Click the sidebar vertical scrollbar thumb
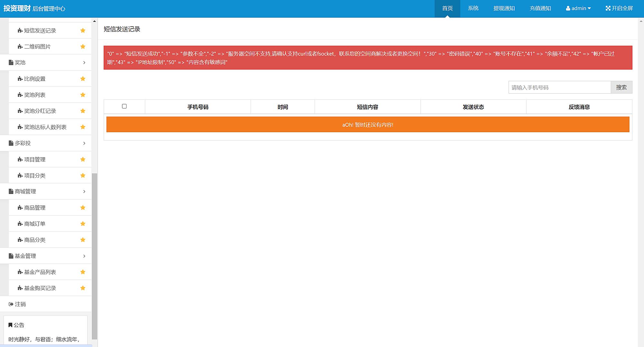 coord(94,256)
